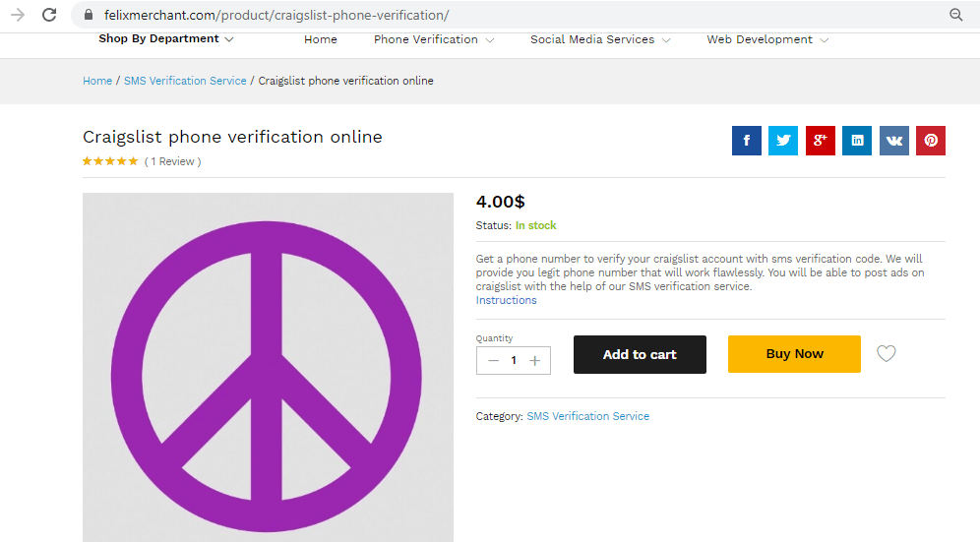Click Buy Now button
This screenshot has width=980, height=542.
pyautogui.click(x=794, y=354)
